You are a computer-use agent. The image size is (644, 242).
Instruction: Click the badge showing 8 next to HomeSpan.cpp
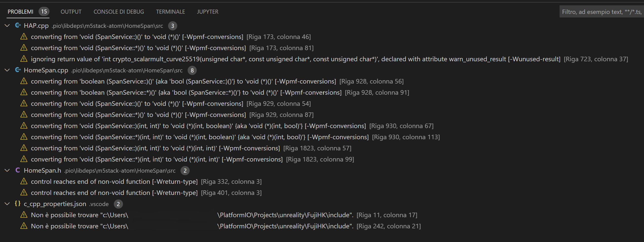click(x=192, y=70)
